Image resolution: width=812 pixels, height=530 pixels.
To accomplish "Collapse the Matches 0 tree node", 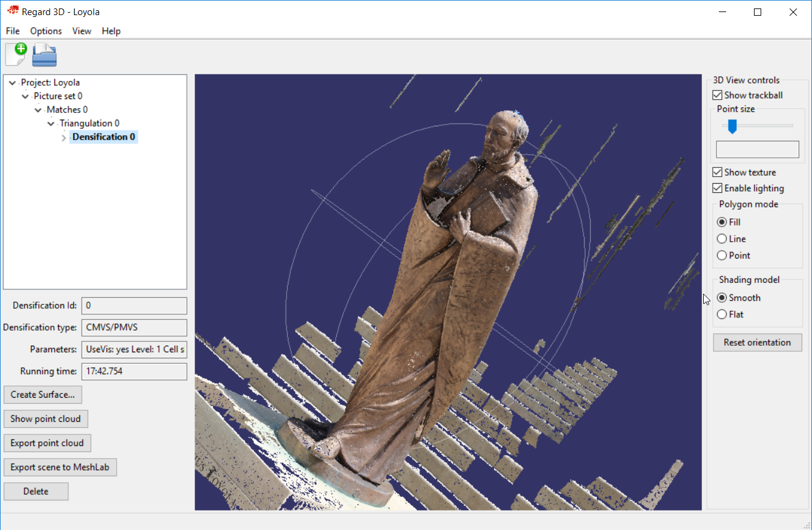I will click(x=38, y=110).
